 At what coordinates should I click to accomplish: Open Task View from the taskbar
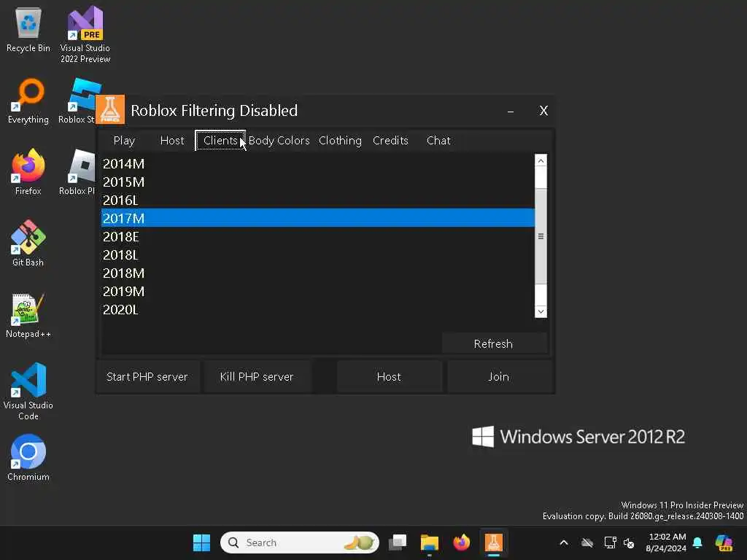[398, 542]
